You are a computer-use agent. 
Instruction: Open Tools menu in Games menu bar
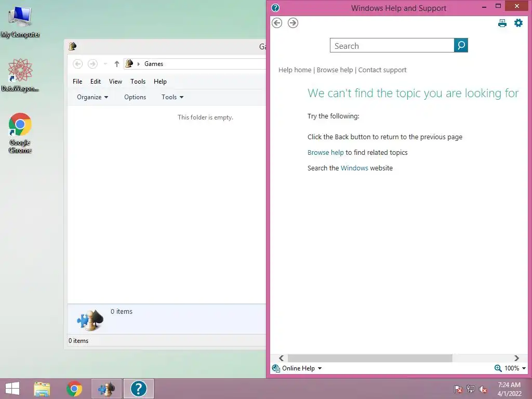[138, 82]
